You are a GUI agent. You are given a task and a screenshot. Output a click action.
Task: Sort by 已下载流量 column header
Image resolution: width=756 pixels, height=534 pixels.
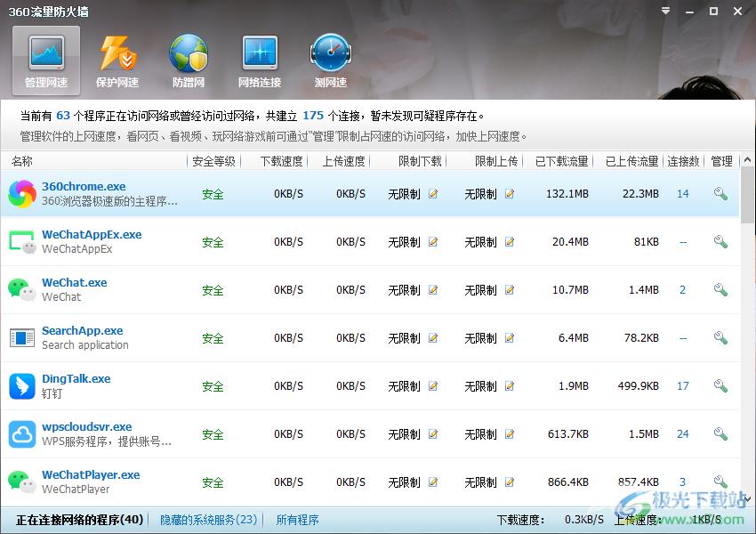point(561,161)
